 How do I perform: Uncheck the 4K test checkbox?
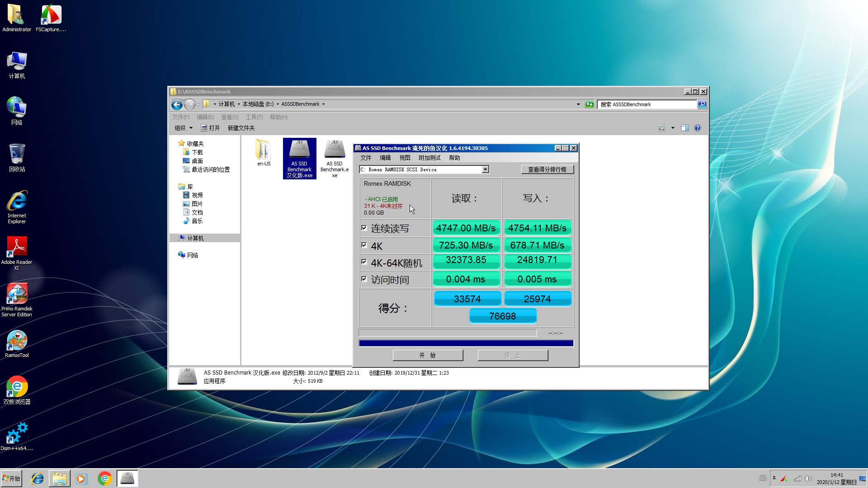(x=364, y=245)
